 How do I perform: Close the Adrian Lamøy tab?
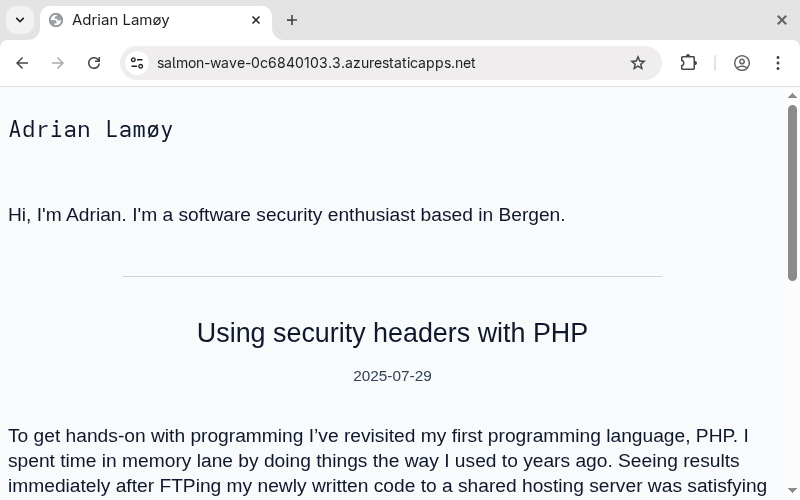[256, 20]
